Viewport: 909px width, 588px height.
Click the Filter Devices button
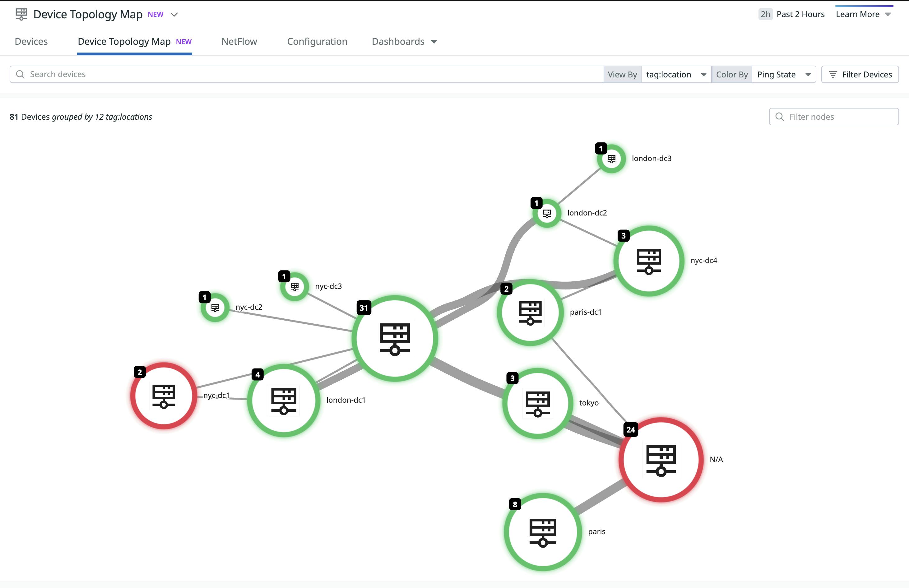pyautogui.click(x=860, y=74)
